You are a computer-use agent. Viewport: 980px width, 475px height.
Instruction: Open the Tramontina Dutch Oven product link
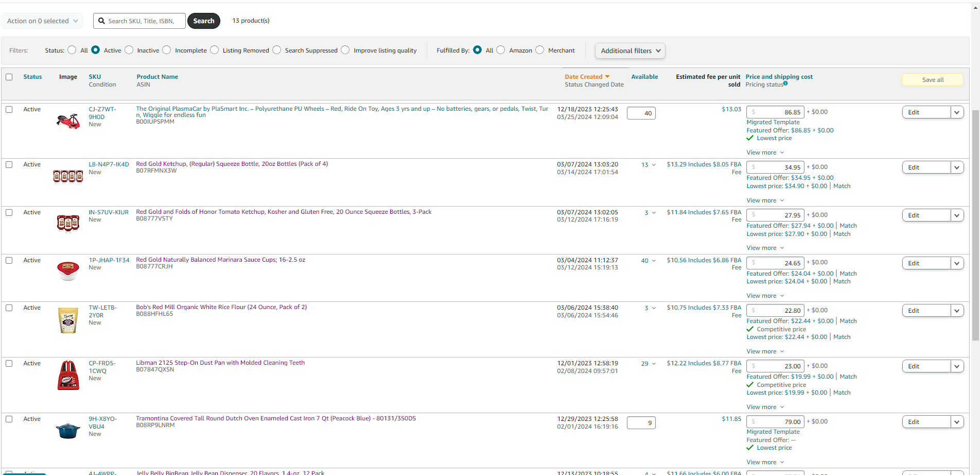pos(276,418)
